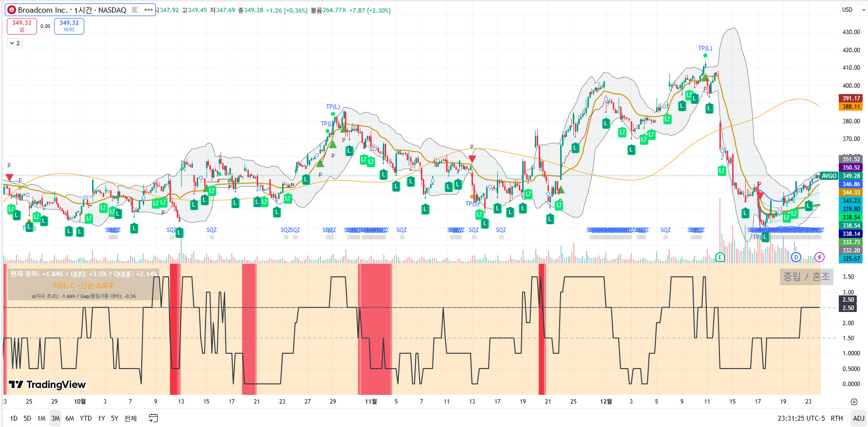Select the 1M time range
Viewport: 868px width, 427px height.
(x=41, y=418)
